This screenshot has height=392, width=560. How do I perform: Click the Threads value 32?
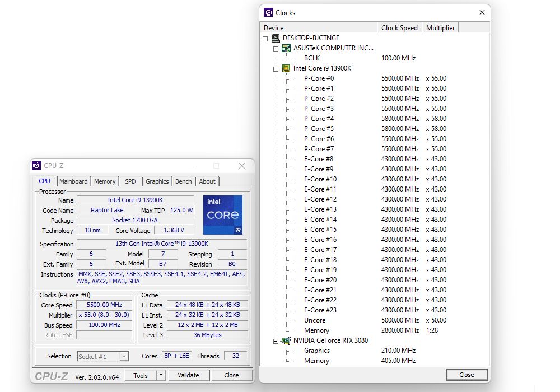(x=236, y=356)
